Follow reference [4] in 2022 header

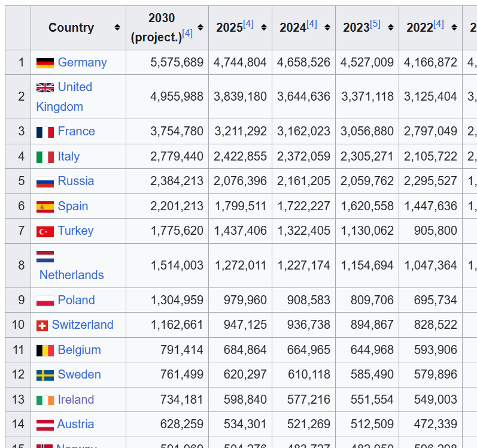(x=439, y=24)
